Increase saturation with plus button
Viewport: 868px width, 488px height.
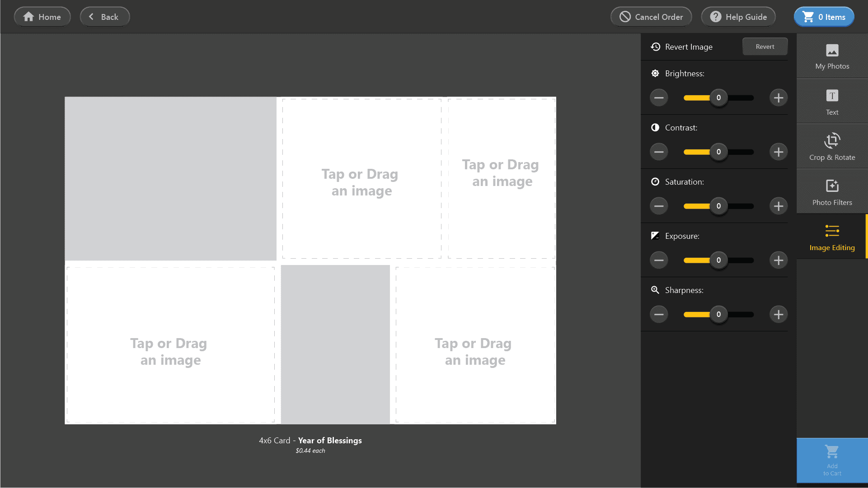[778, 206]
